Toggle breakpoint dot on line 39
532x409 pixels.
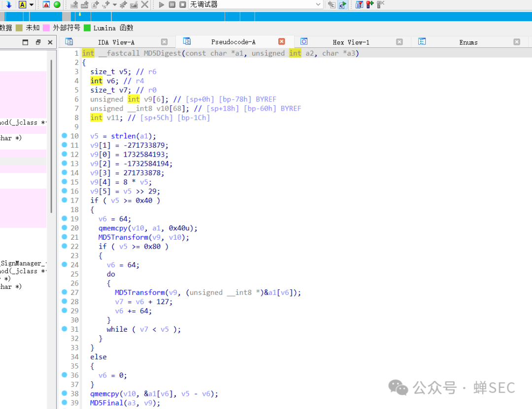[65, 403]
